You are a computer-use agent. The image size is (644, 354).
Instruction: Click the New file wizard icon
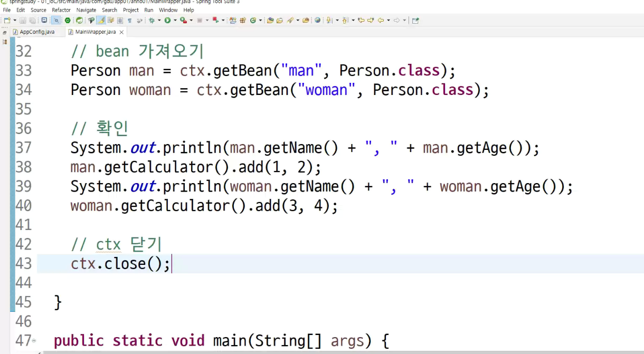(x=7, y=21)
